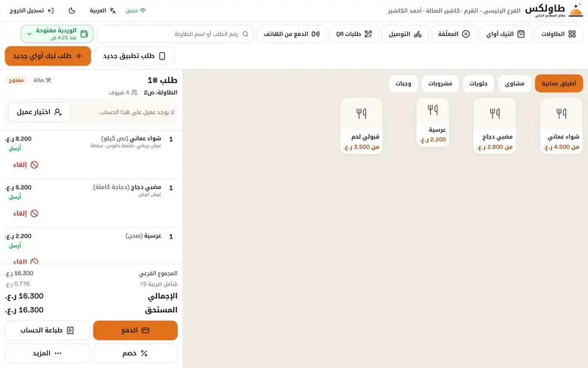Screen dimensions: 588x368
Task: Open the العربية language selector
Action: click(x=102, y=10)
